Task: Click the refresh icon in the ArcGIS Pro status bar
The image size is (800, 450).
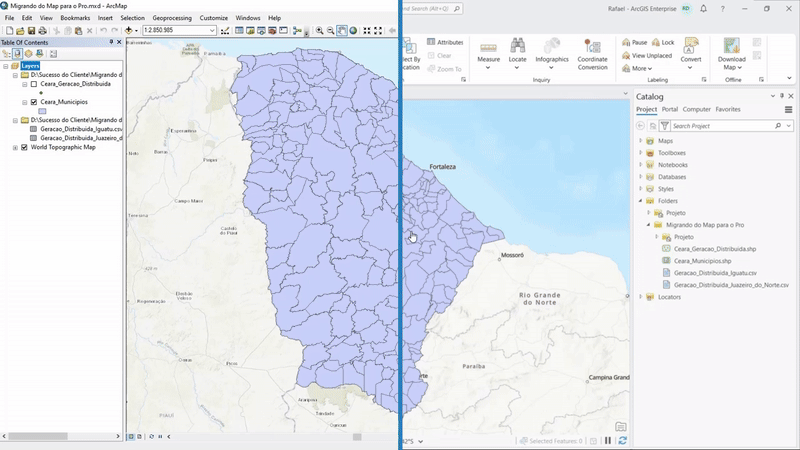Action: [622, 440]
